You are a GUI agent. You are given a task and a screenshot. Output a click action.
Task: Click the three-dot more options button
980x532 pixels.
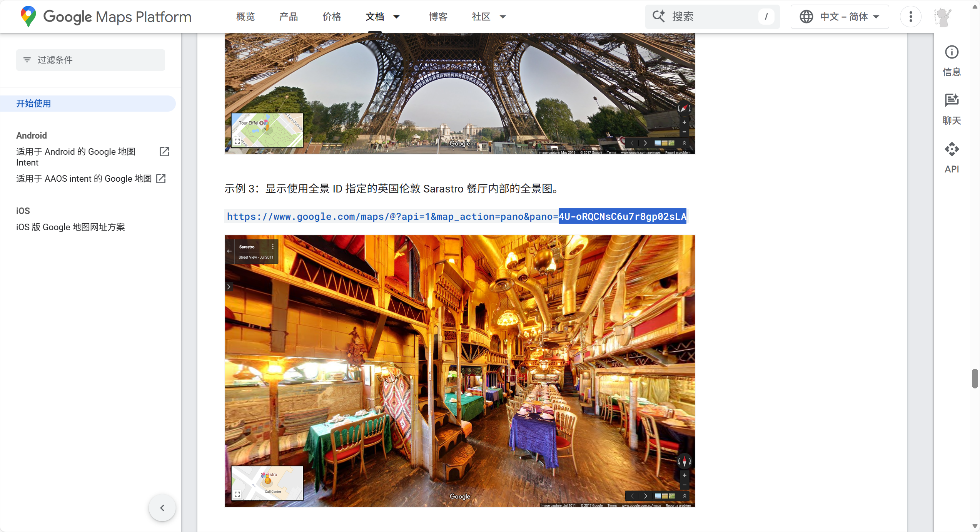pyautogui.click(x=910, y=17)
